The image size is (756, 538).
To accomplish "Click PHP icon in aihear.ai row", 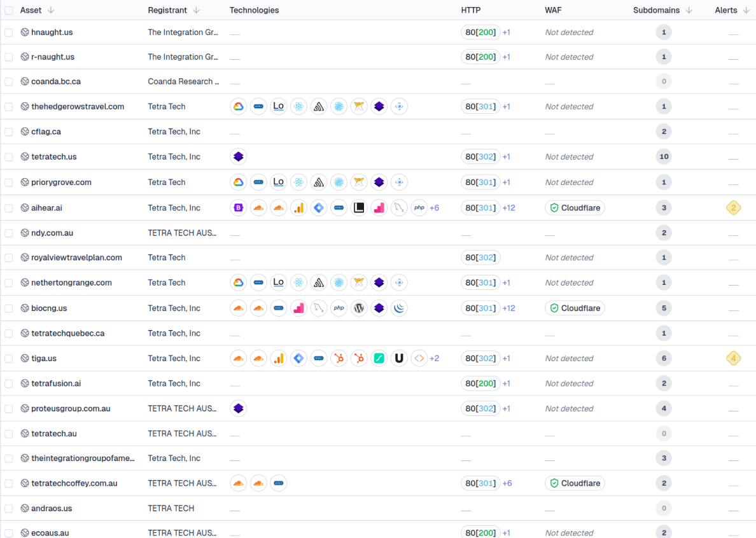I will tap(419, 207).
